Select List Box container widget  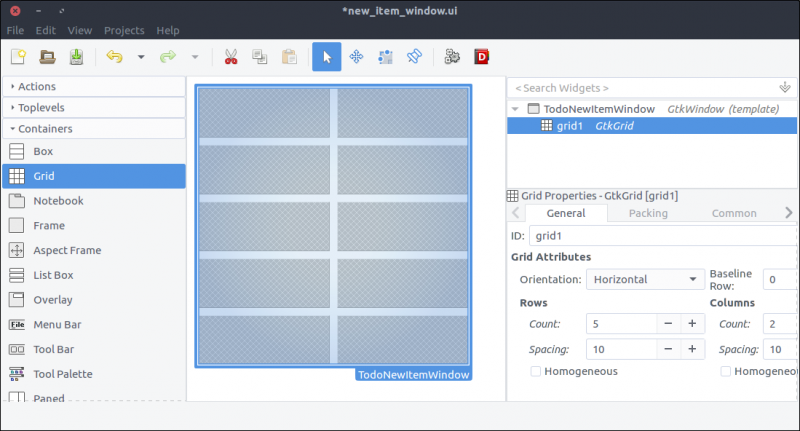coord(54,275)
